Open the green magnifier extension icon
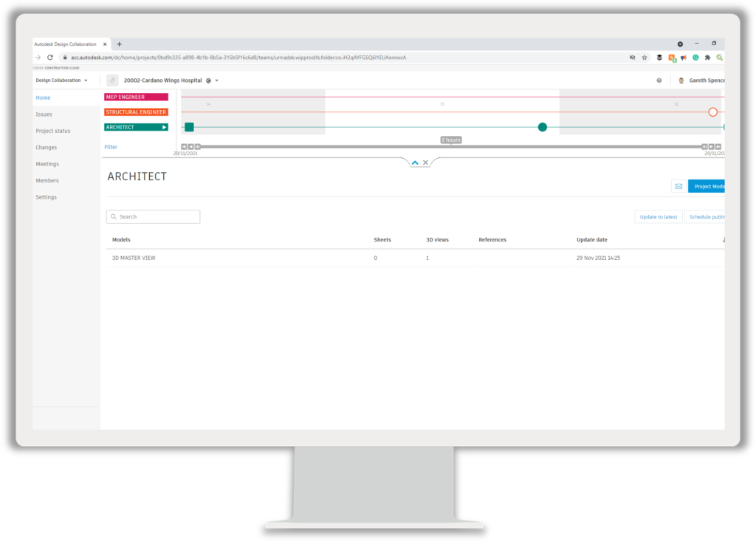756x542 pixels. (x=720, y=58)
